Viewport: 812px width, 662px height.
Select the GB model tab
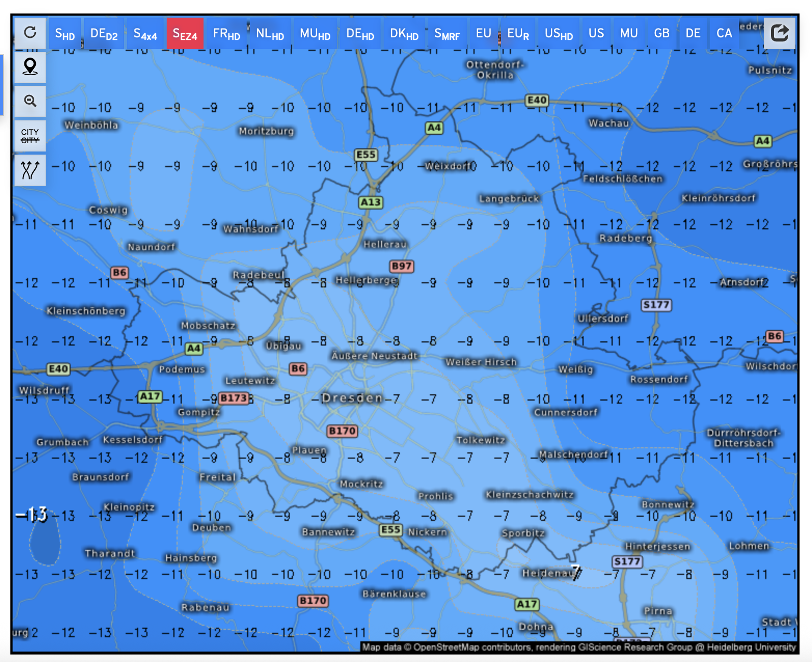coord(661,34)
